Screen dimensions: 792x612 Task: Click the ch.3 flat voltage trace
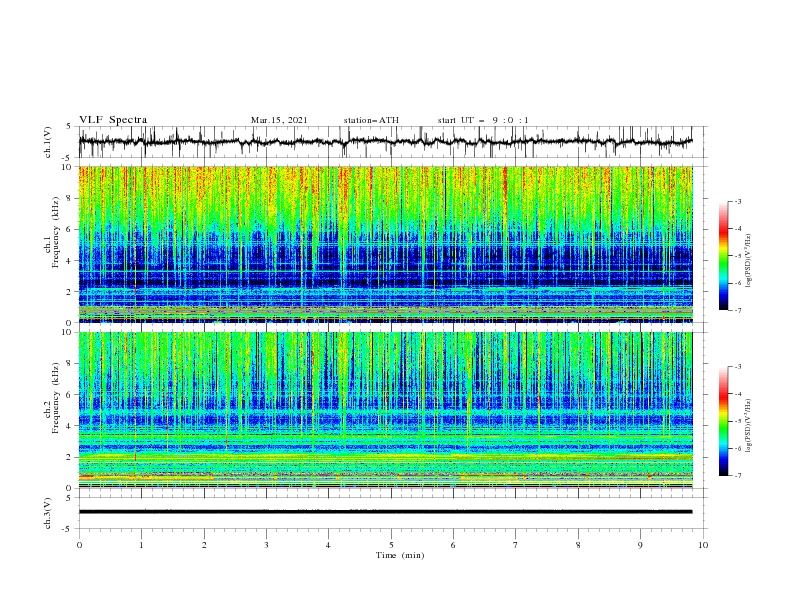coord(385,512)
